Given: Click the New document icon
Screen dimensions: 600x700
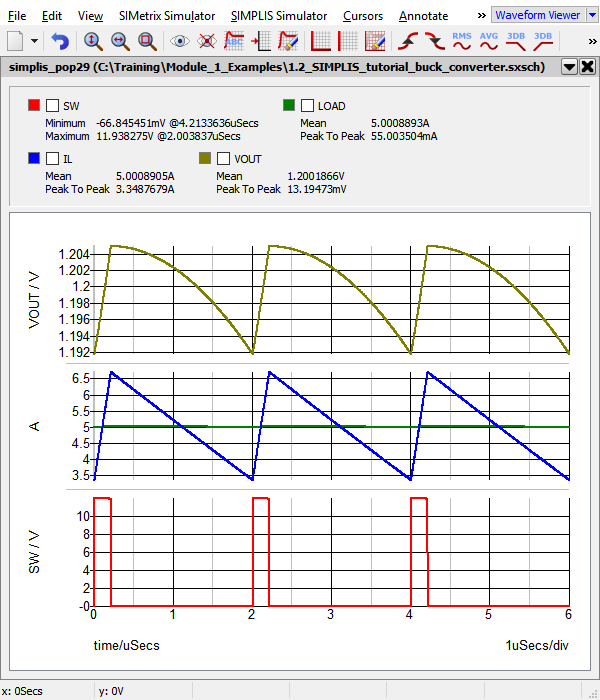Looking at the screenshot, I should coord(16,41).
